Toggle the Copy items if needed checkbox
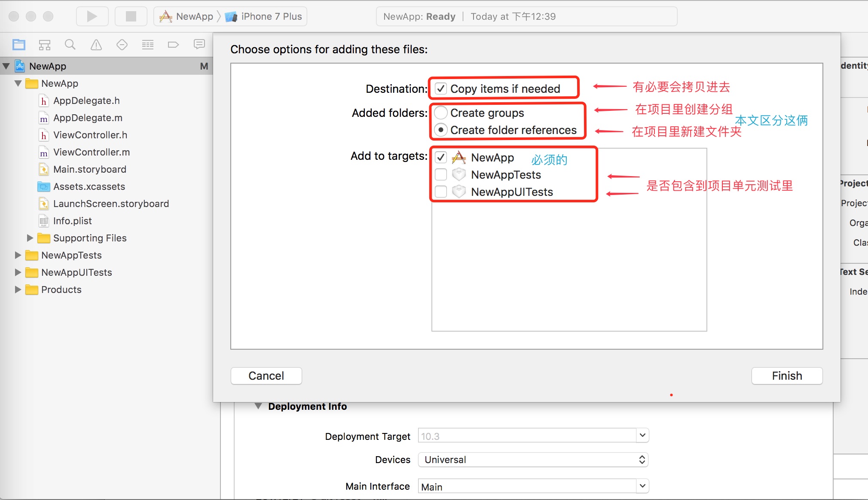The width and height of the screenshot is (868, 500). pos(441,88)
